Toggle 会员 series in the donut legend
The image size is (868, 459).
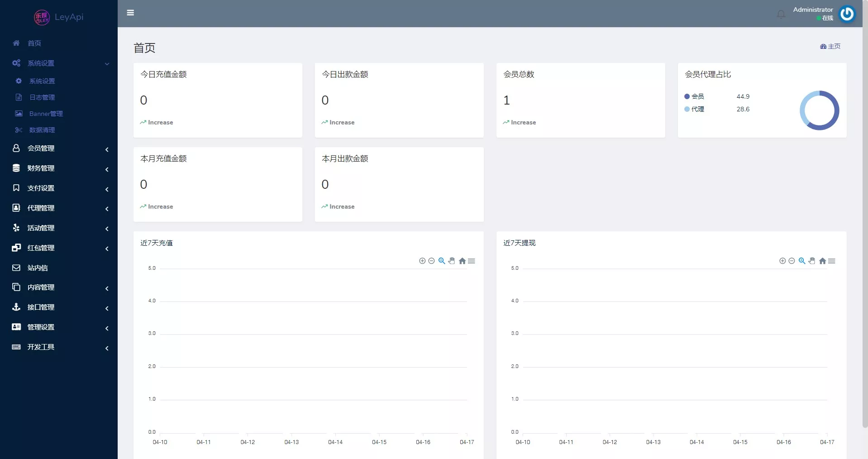point(697,96)
